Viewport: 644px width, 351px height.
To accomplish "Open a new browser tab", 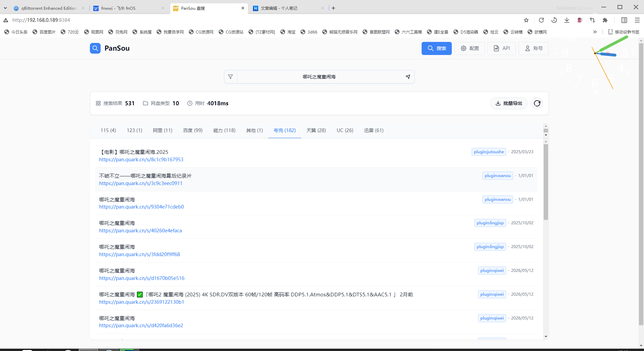I will 333,8.
